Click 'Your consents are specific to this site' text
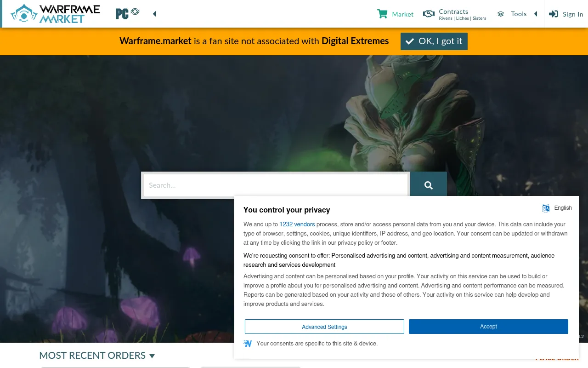Viewport: 588px width, 368px height. coord(317,344)
